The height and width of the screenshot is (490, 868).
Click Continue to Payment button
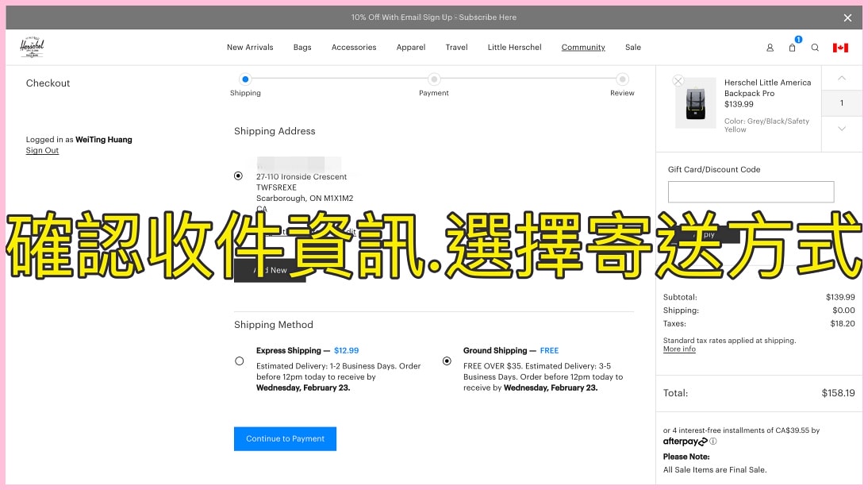click(x=285, y=438)
